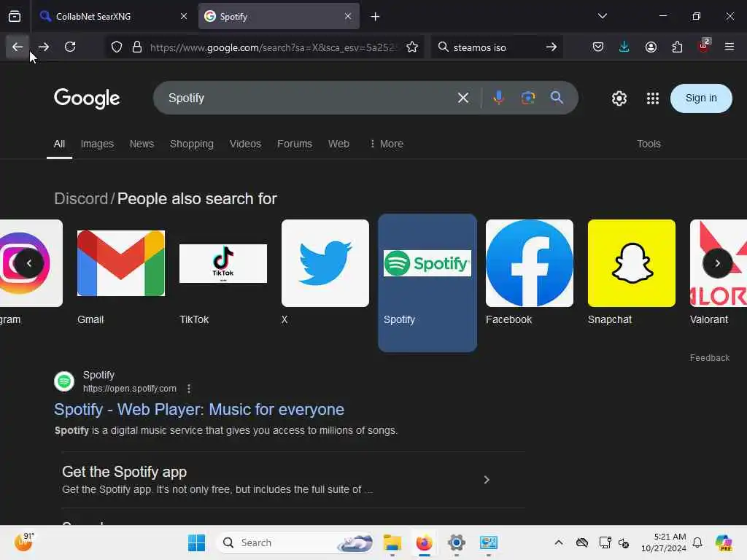The width and height of the screenshot is (747, 560).
Task: Open the Firefox hamburger application menu
Action: point(729,47)
